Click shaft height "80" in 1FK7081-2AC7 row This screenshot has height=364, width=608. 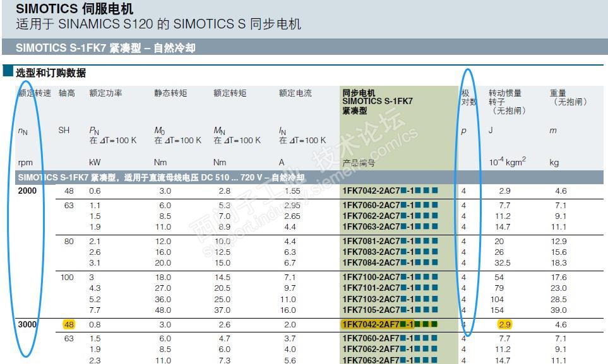coord(69,241)
